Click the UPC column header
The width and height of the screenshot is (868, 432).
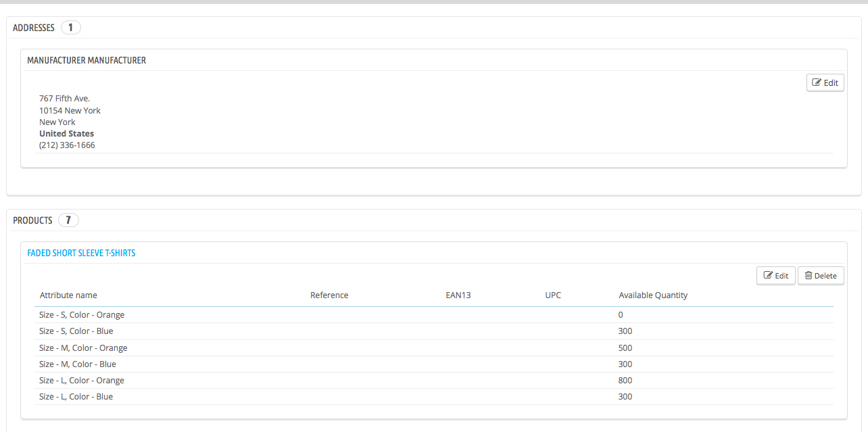[553, 295]
